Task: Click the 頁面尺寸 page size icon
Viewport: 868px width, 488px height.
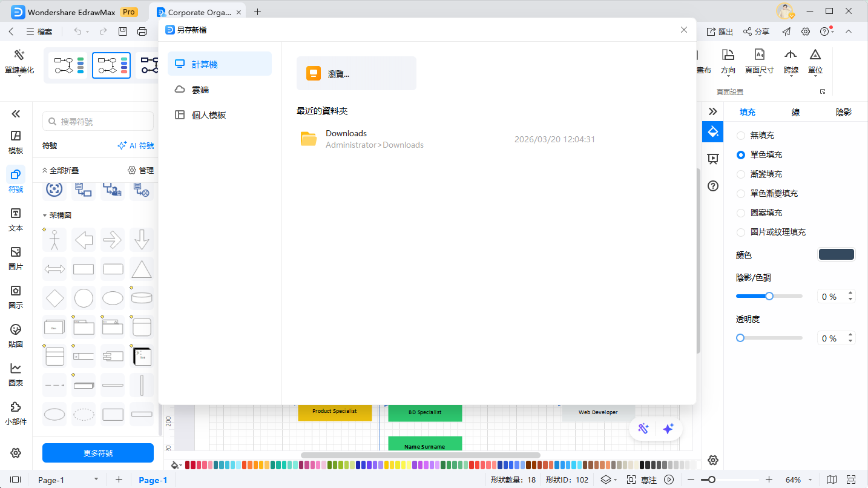Action: (759, 62)
